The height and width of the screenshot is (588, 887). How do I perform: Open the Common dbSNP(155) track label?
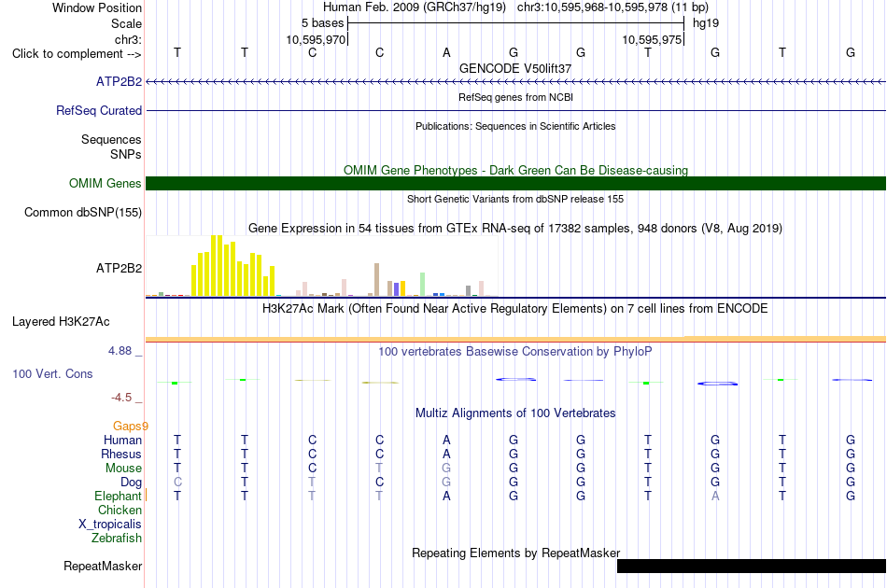coord(83,212)
